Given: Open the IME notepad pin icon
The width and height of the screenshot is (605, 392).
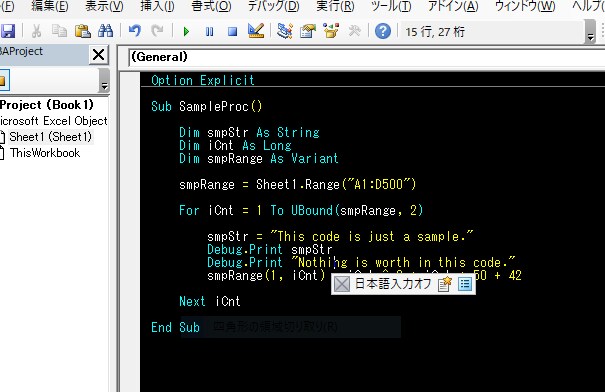Looking at the screenshot, I should point(444,284).
